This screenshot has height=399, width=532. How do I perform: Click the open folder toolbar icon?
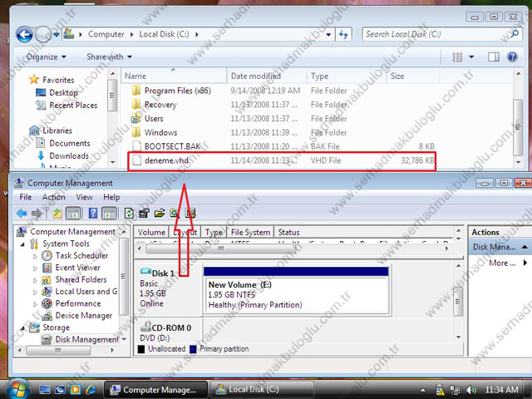click(160, 214)
